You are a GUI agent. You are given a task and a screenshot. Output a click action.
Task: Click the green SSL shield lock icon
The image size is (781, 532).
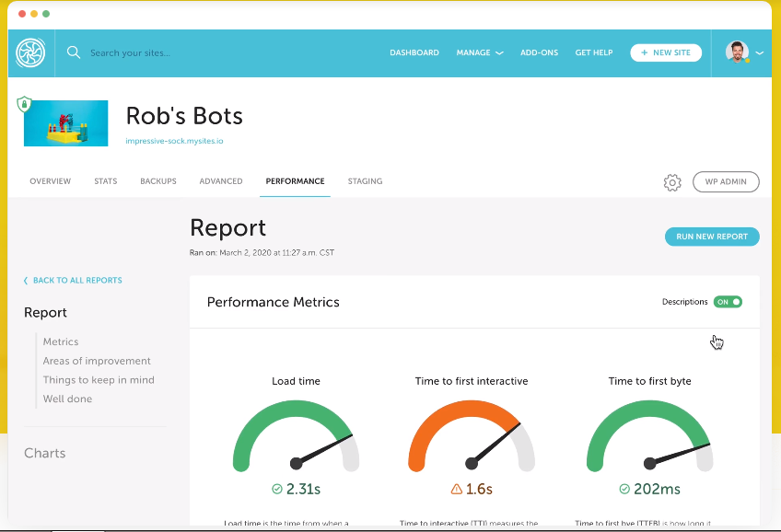[x=24, y=104]
